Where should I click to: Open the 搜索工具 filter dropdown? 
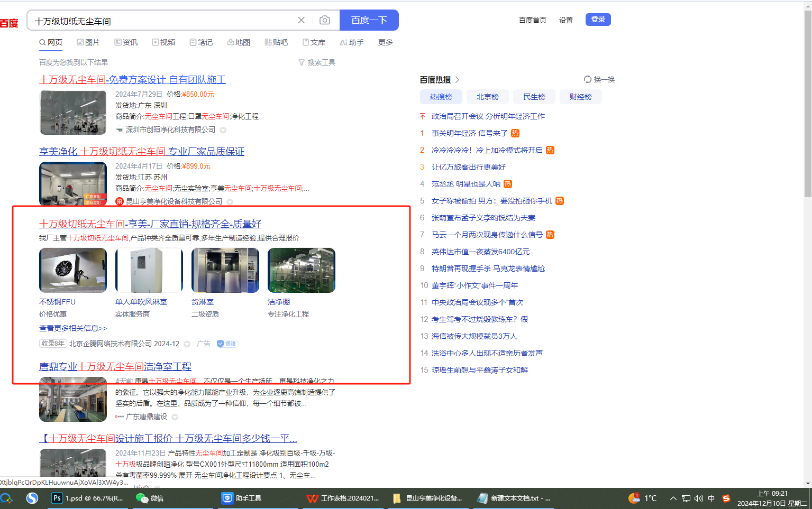tap(317, 62)
